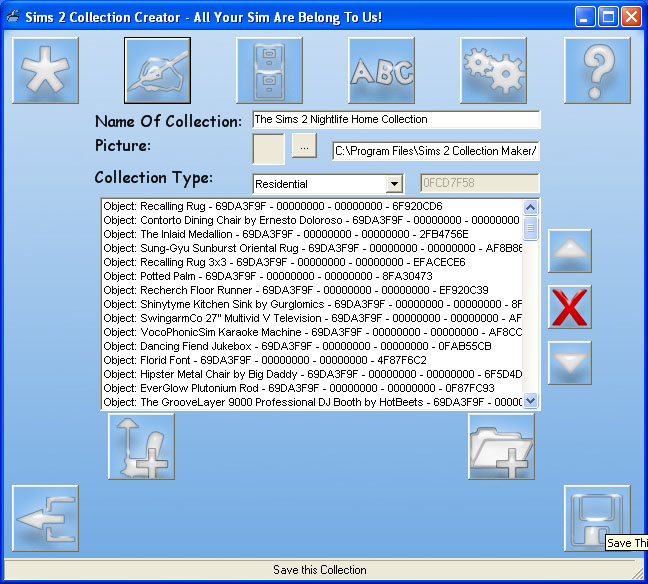Select GrooveLayer 9000 Professional DJ Booth row
Viewport: 648px width, 584px height.
(x=312, y=403)
